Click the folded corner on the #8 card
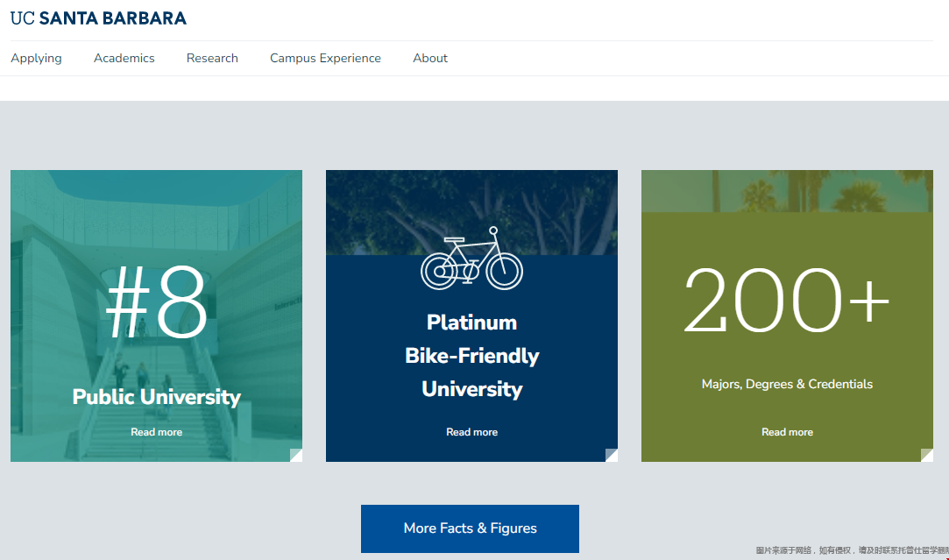This screenshot has width=949, height=560. (x=296, y=455)
